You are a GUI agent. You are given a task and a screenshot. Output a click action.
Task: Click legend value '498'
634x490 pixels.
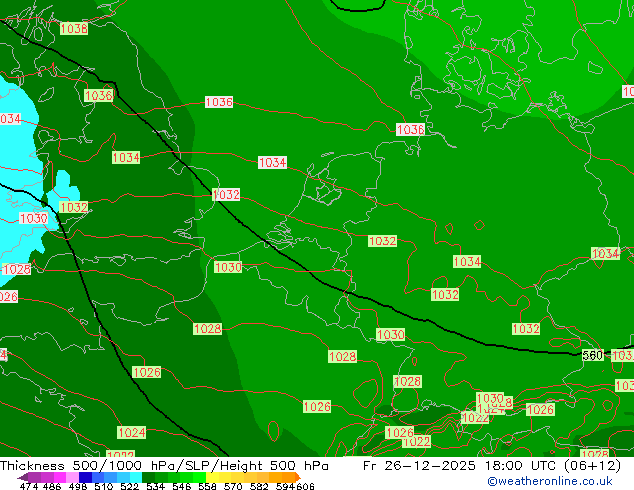pos(78,486)
